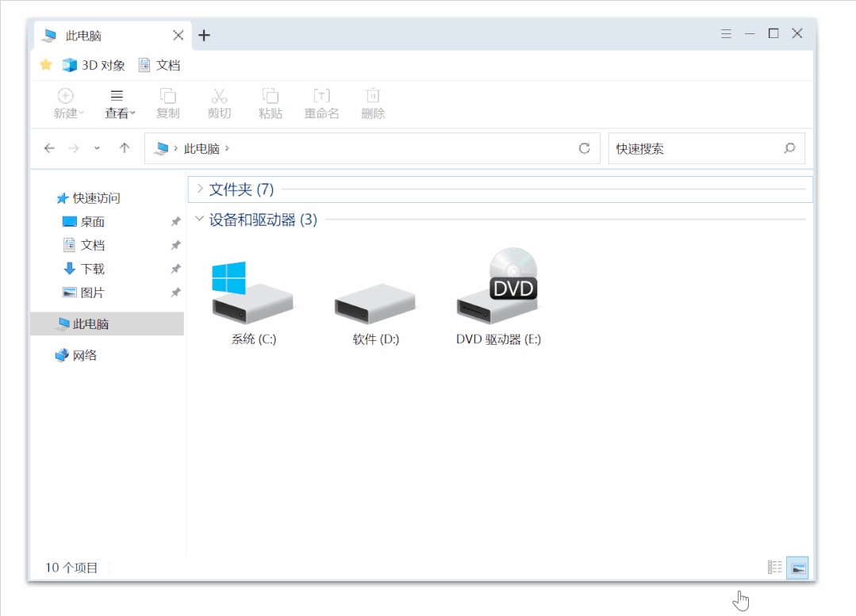Refresh the current view with the refresh icon
The image size is (856, 616).
click(x=585, y=147)
